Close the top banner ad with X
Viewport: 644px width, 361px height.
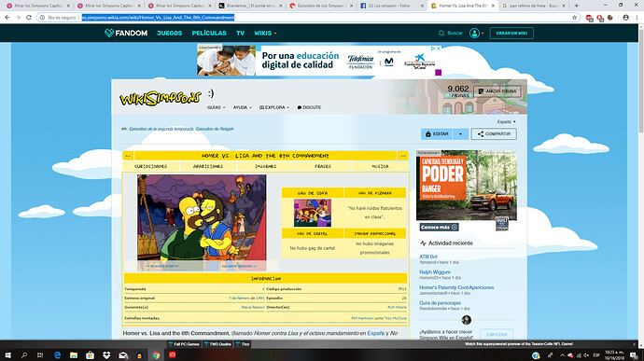point(439,49)
